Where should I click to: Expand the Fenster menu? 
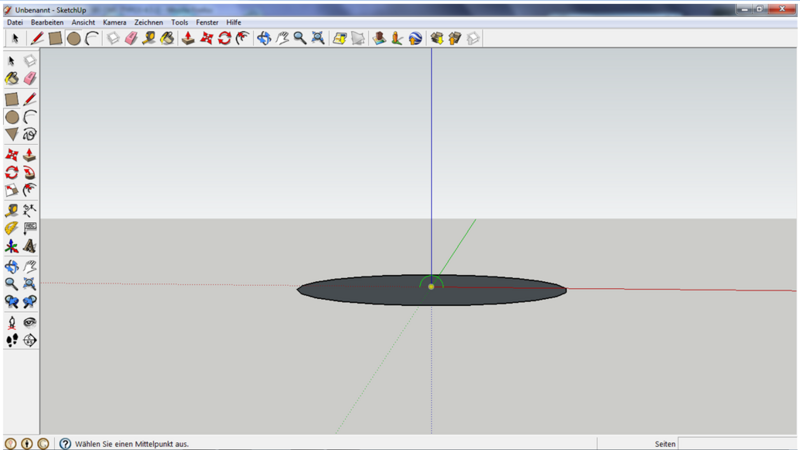pos(207,22)
